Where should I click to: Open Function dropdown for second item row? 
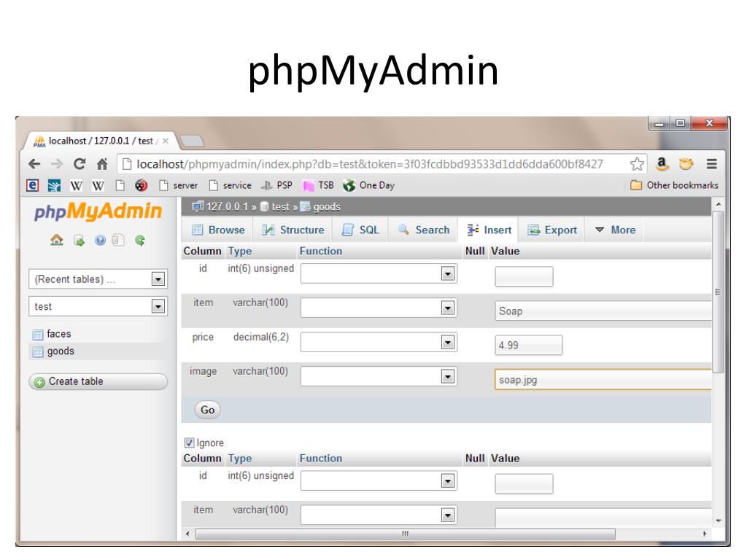[379, 516]
